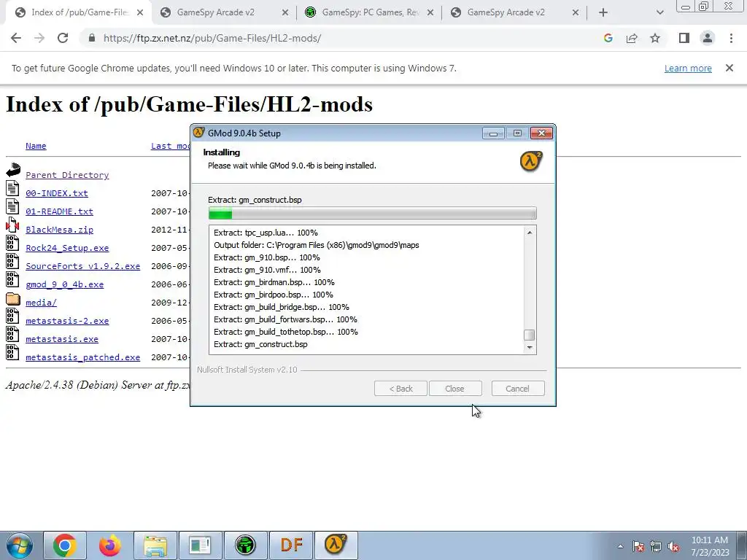Viewport: 747px width, 560px height.
Task: Show hidden tray icons arrow
Action: pos(620,546)
